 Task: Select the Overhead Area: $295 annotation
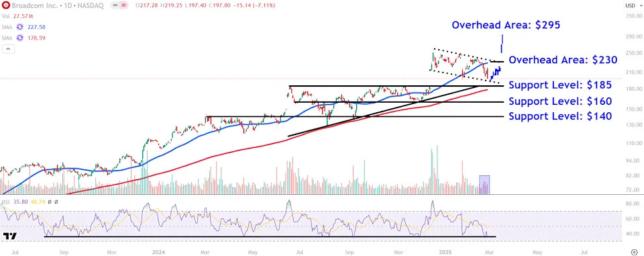(506, 25)
